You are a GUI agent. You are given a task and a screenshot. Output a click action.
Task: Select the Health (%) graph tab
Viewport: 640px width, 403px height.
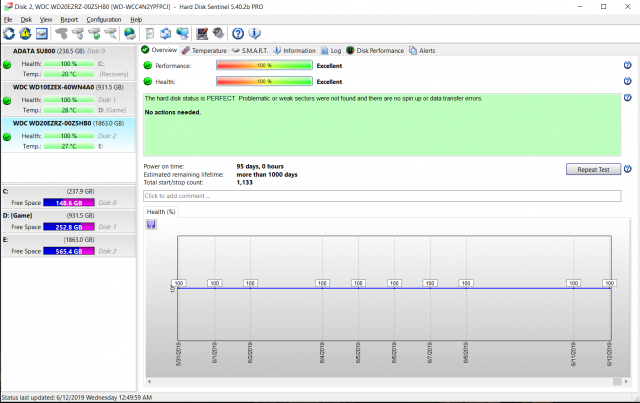161,212
